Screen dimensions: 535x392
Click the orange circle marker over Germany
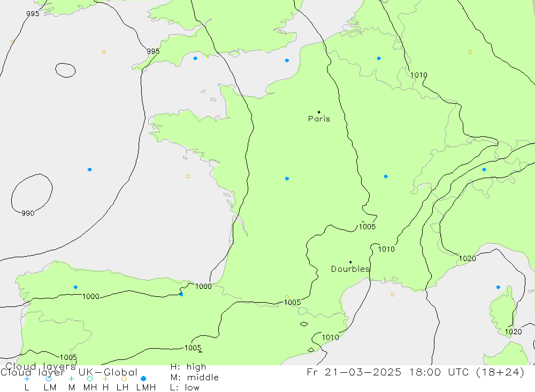pyautogui.click(x=470, y=52)
